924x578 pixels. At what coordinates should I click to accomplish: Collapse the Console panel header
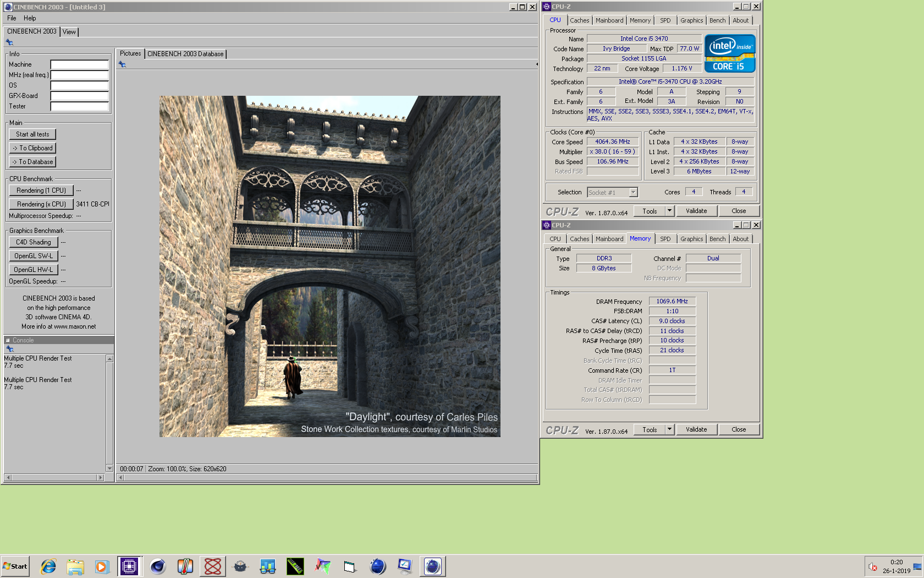(8, 340)
